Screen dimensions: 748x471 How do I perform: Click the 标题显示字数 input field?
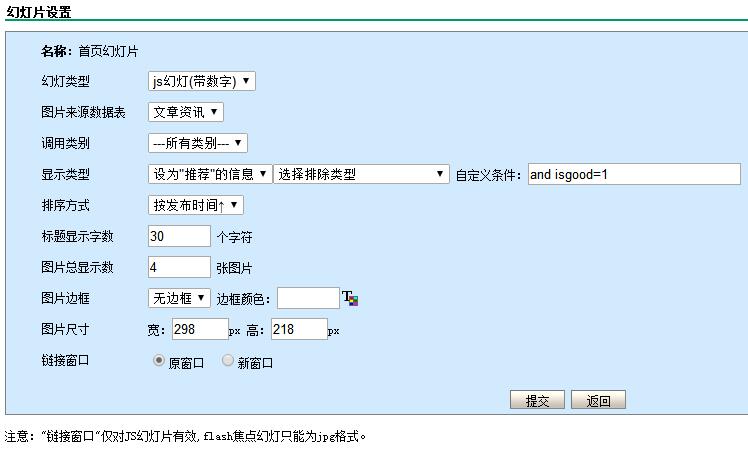coord(179,236)
